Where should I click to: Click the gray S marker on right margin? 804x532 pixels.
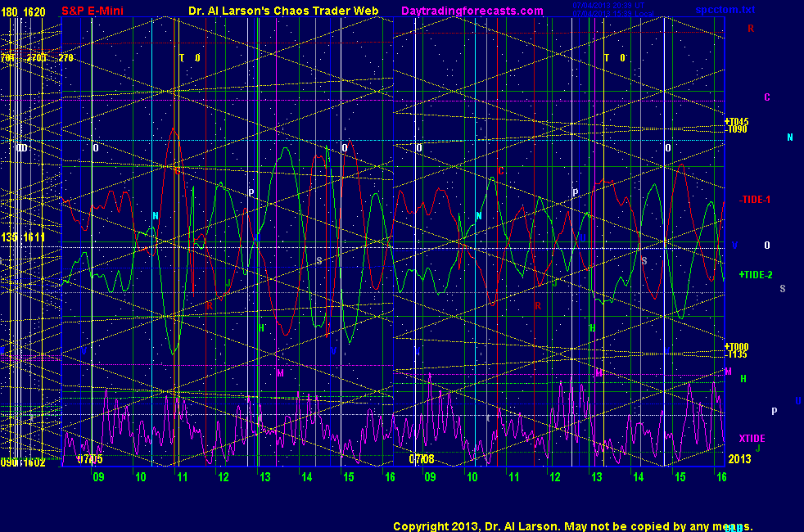pos(782,288)
